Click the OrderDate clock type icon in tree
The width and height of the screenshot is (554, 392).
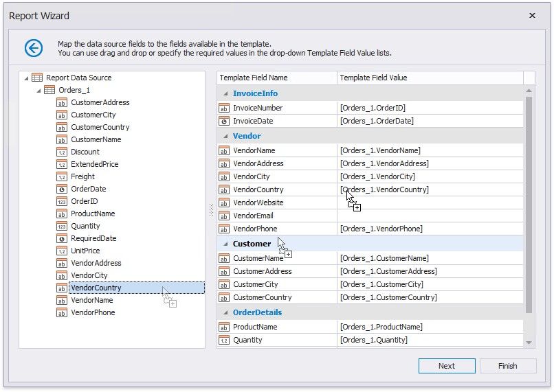point(62,189)
